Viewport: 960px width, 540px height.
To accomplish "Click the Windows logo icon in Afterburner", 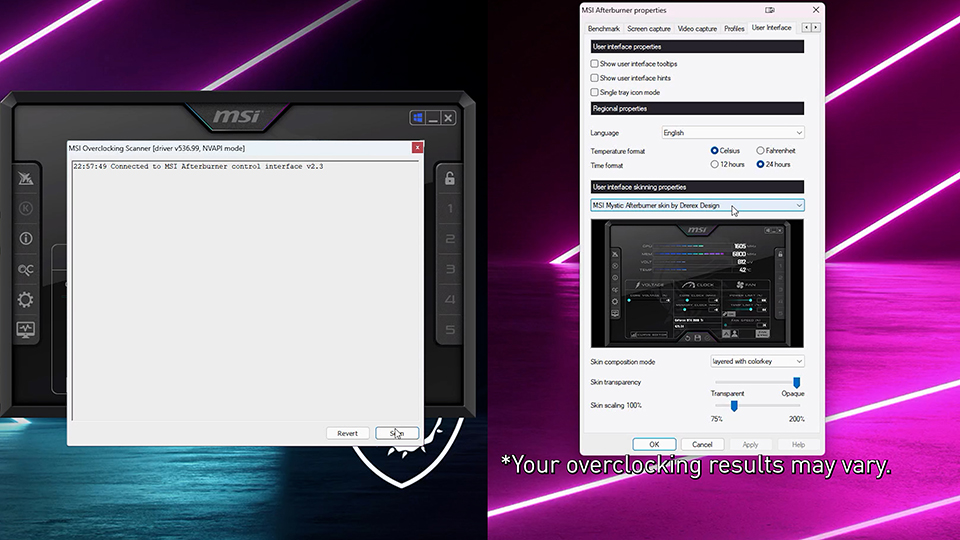I will pos(418,118).
